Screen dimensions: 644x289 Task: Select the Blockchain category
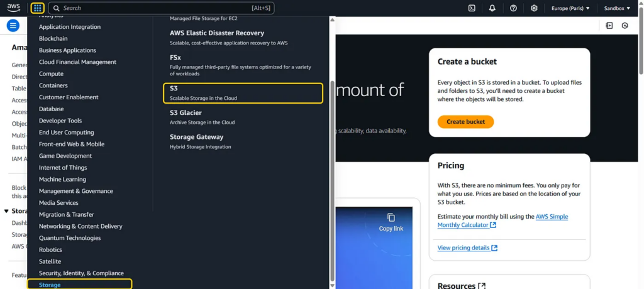pyautogui.click(x=53, y=38)
